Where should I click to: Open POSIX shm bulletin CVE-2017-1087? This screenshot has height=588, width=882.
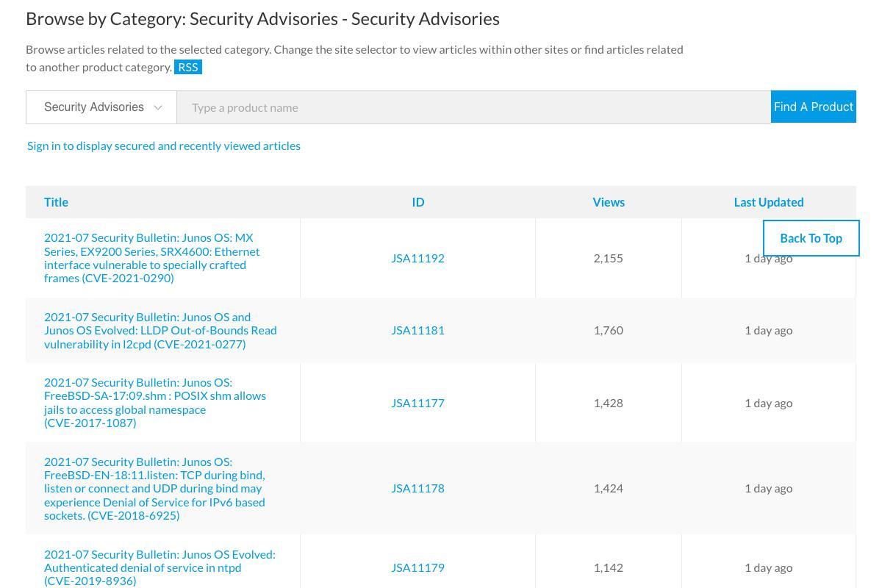click(155, 403)
